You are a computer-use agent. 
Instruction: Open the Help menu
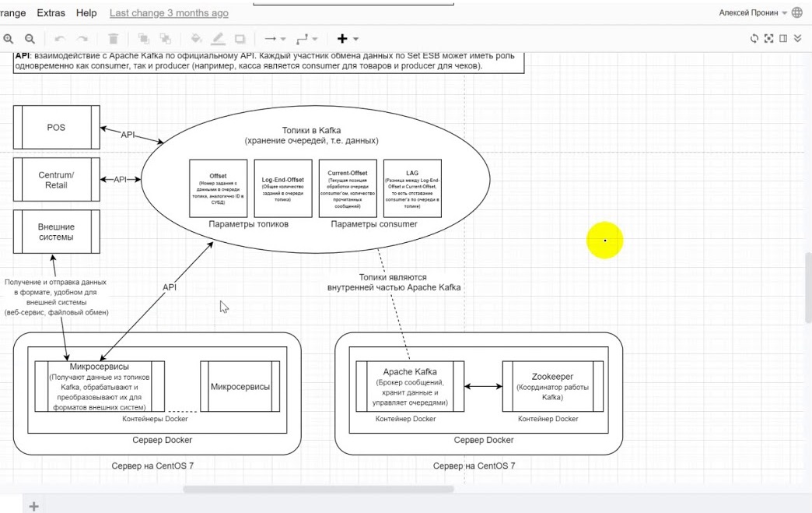click(x=86, y=13)
